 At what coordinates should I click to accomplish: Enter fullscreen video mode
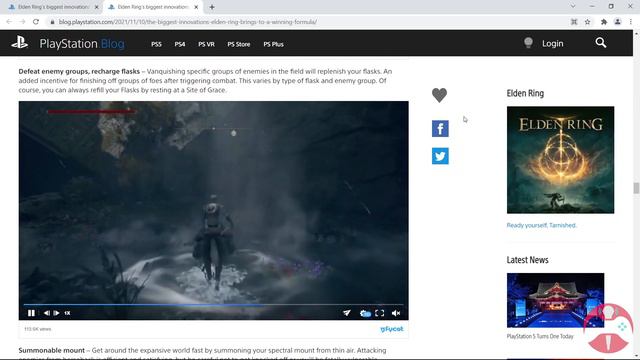coord(380,313)
